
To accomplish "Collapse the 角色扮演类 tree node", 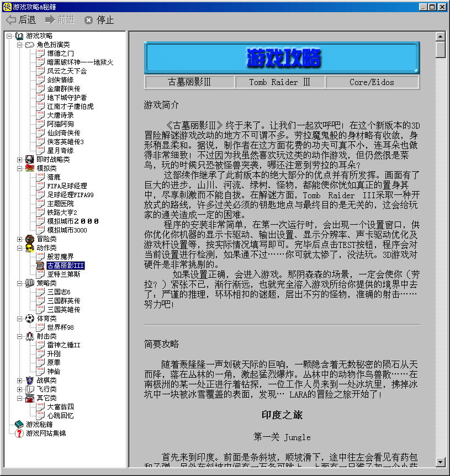I will point(20,45).
